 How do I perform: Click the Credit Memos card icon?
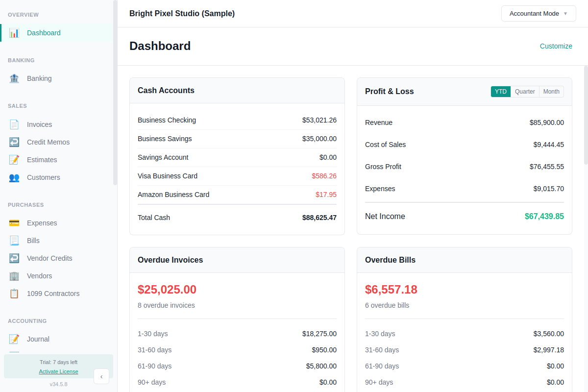(x=14, y=142)
